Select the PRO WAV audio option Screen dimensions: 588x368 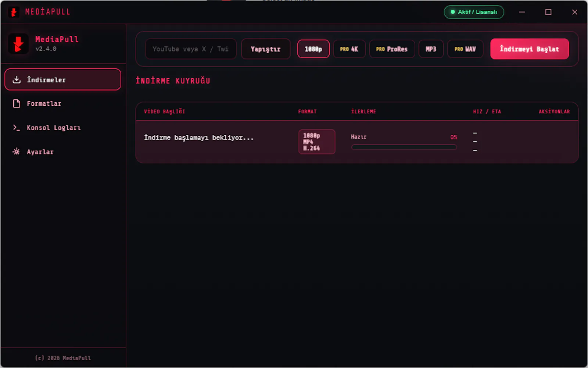[x=465, y=49]
